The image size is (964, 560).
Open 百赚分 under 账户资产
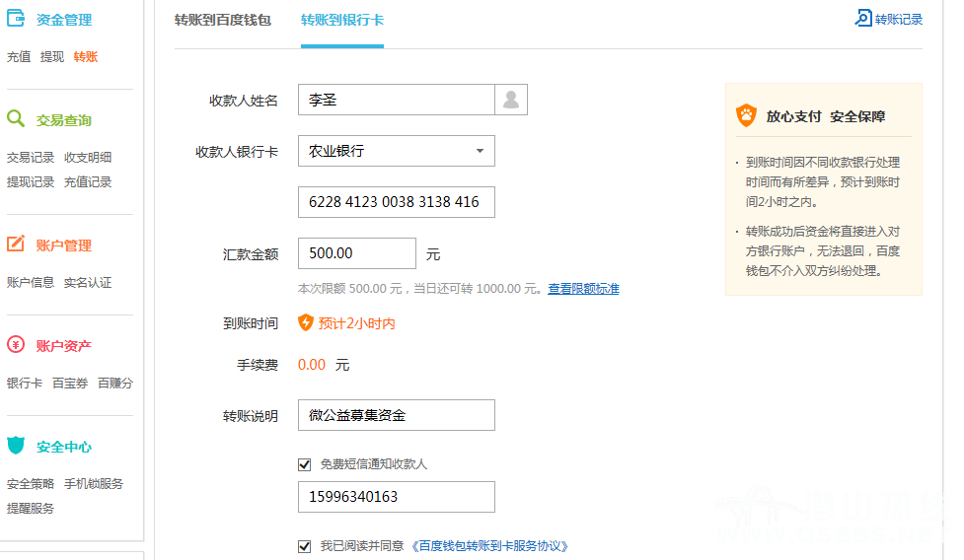click(115, 384)
